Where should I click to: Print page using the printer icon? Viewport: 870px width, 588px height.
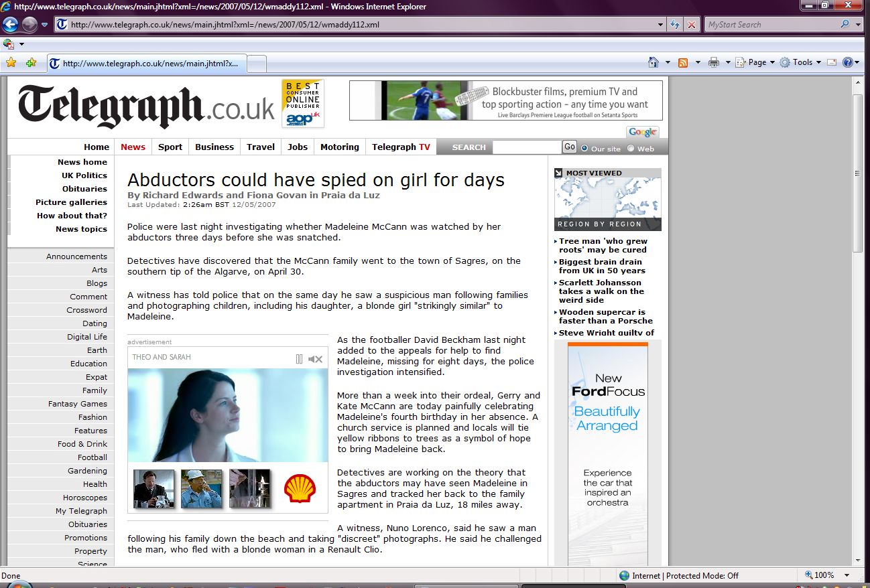[713, 62]
